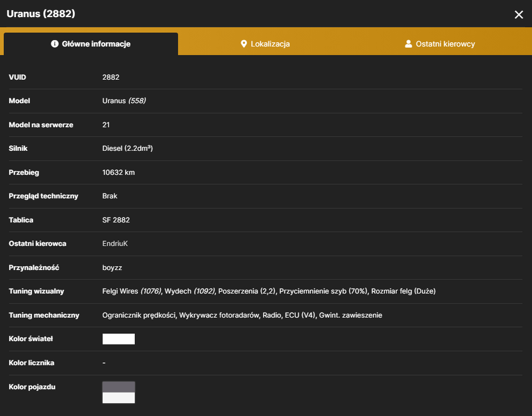
Task: Click the visual tuning list starting Felgi Wires
Action: click(x=268, y=291)
